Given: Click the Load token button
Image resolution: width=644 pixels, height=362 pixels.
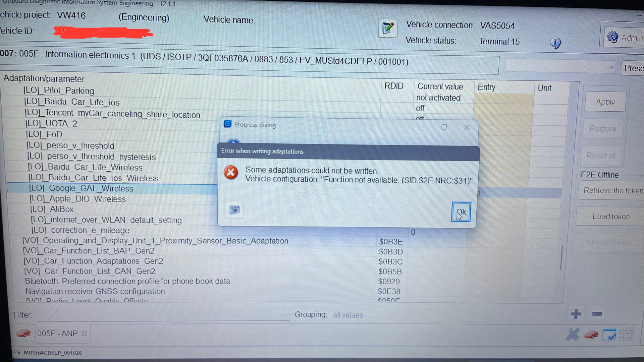Looking at the screenshot, I should [x=610, y=216].
